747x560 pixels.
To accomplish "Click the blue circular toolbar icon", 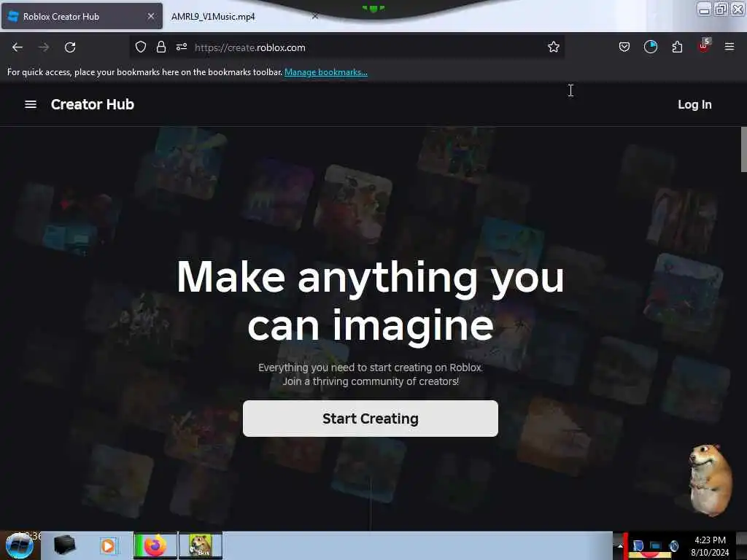I will point(650,47).
